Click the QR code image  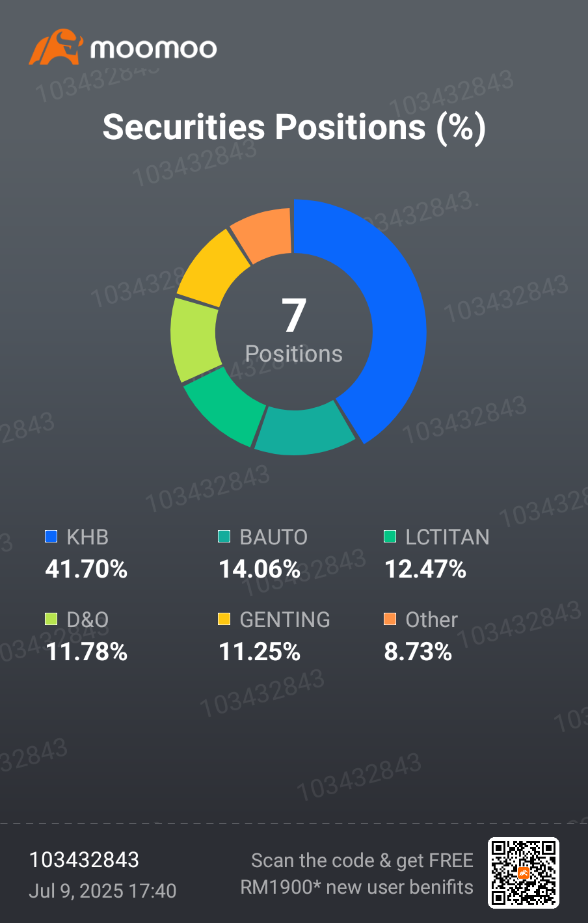click(524, 873)
